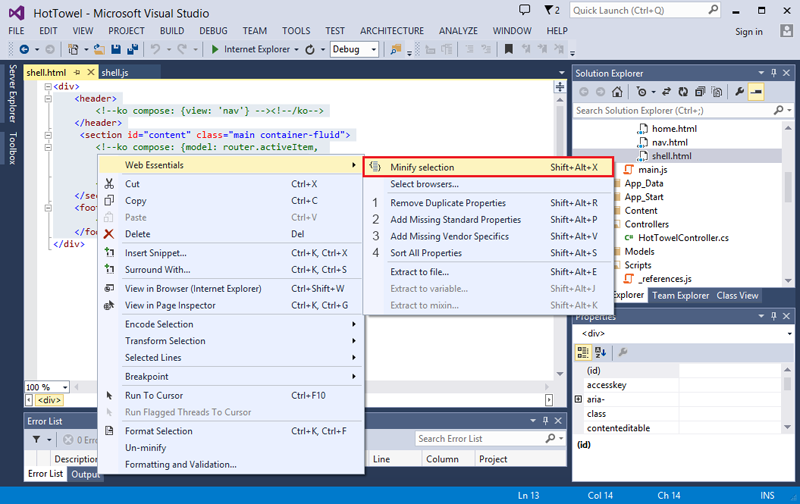Open the ARCHITECTURE menu
Screen dimensions: 800x504
(x=392, y=31)
